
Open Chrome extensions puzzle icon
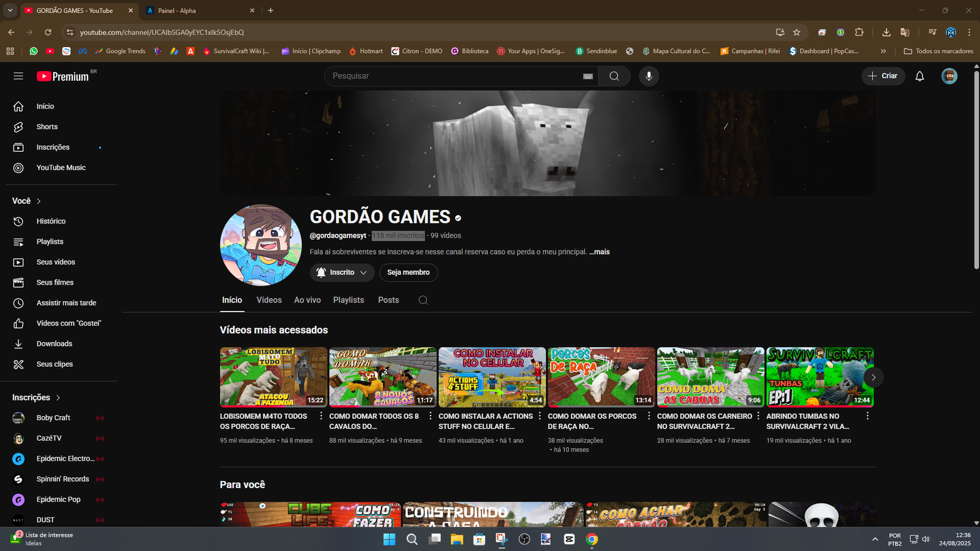point(859,32)
